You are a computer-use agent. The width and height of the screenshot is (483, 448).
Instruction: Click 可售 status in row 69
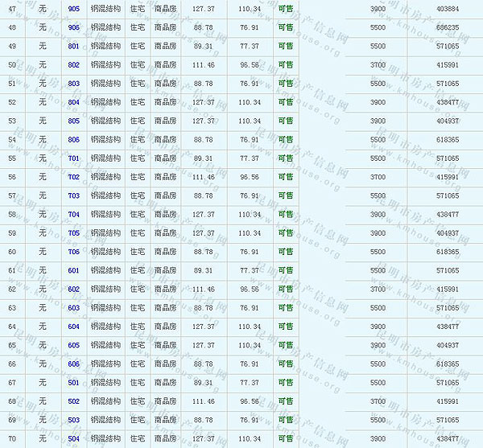285,420
